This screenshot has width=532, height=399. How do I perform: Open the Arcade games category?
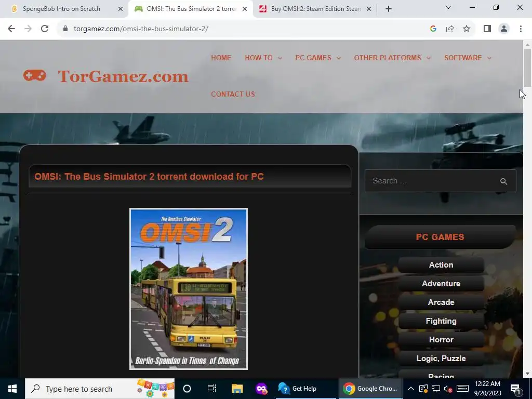[441, 302]
